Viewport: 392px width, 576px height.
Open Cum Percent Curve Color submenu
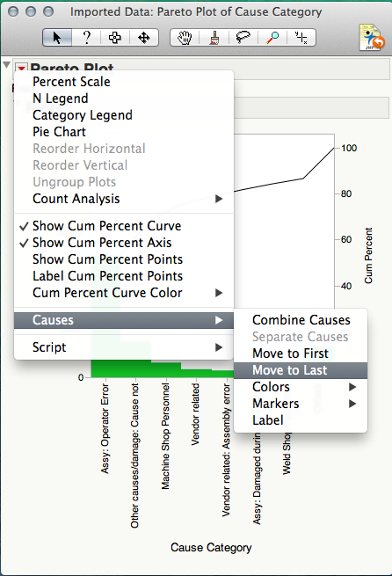[124, 293]
